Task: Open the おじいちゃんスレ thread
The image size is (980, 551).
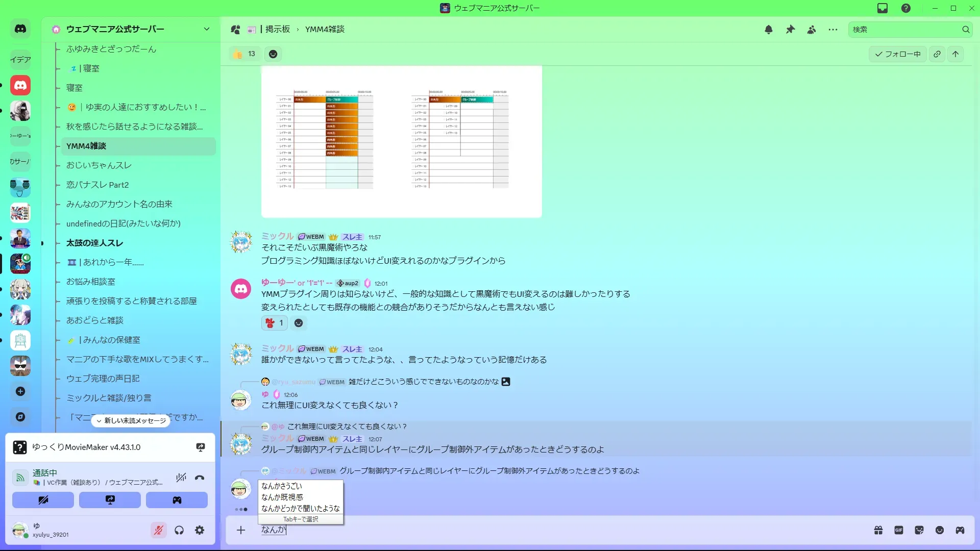Action: point(99,165)
